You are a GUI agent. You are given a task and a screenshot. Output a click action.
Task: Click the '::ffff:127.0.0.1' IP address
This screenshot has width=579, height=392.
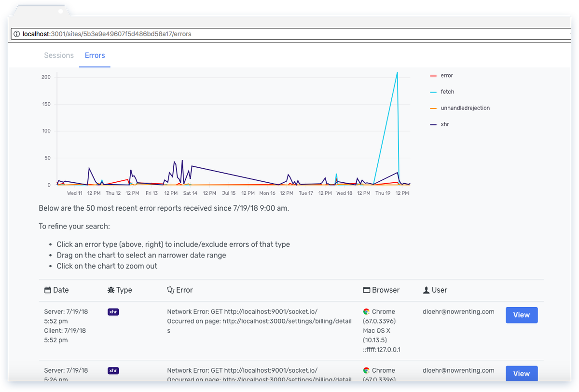(382, 350)
